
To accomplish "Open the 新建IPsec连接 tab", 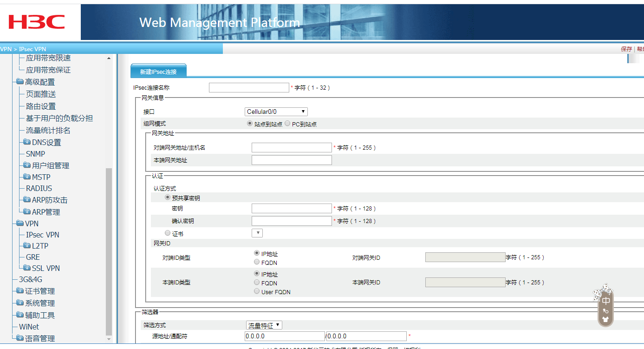I will pos(158,72).
